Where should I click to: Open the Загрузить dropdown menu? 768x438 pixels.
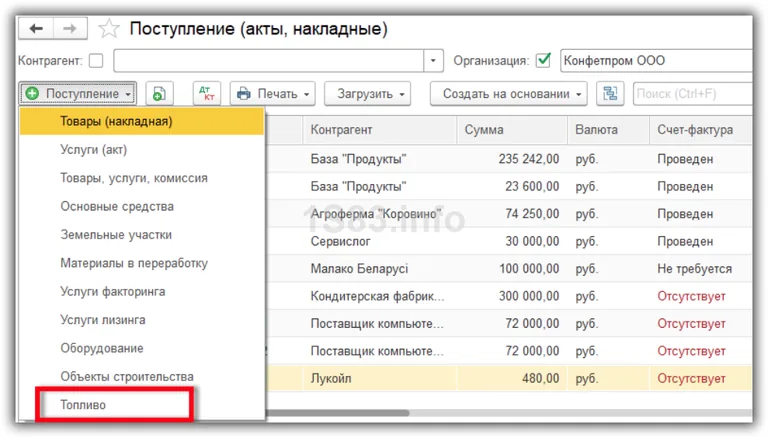(367, 94)
